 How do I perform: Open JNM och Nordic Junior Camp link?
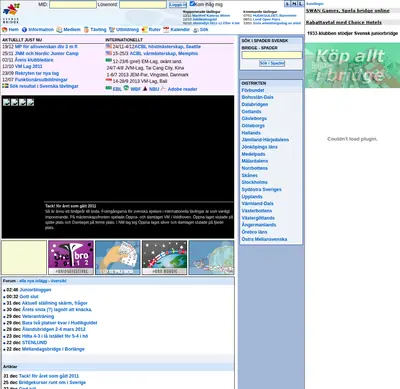pyautogui.click(x=47, y=53)
